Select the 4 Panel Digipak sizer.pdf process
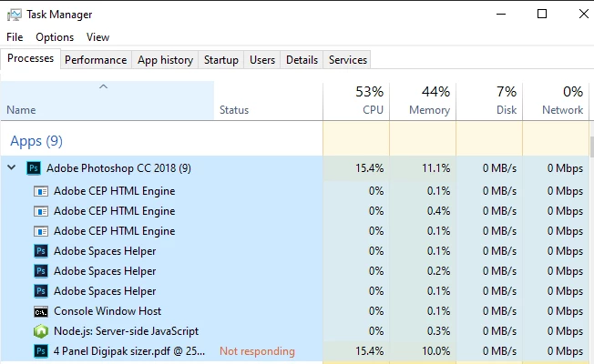The height and width of the screenshot is (364, 594). coord(295,351)
